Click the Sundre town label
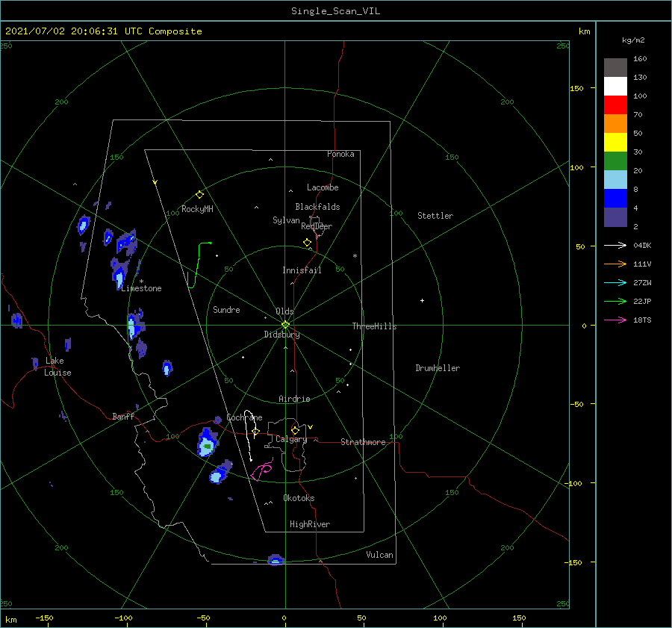This screenshot has width=672, height=628. pos(226,309)
